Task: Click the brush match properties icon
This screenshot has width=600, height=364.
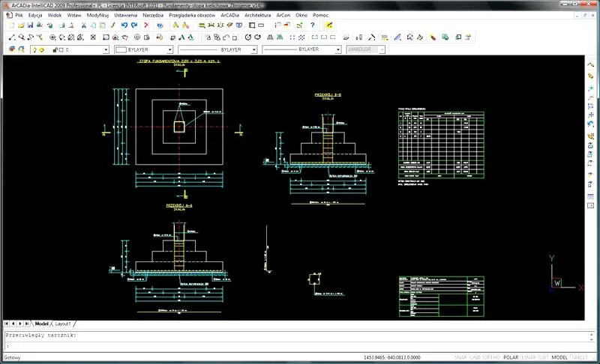Action: click(x=112, y=25)
